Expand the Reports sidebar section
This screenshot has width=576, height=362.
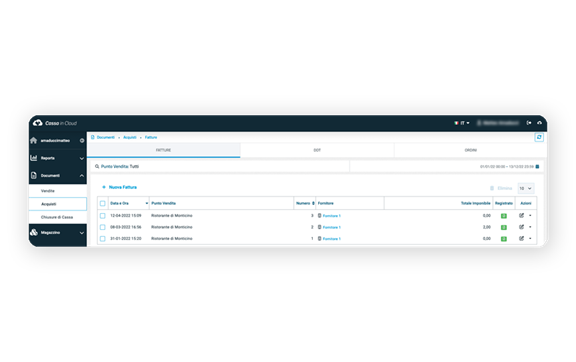pos(82,158)
